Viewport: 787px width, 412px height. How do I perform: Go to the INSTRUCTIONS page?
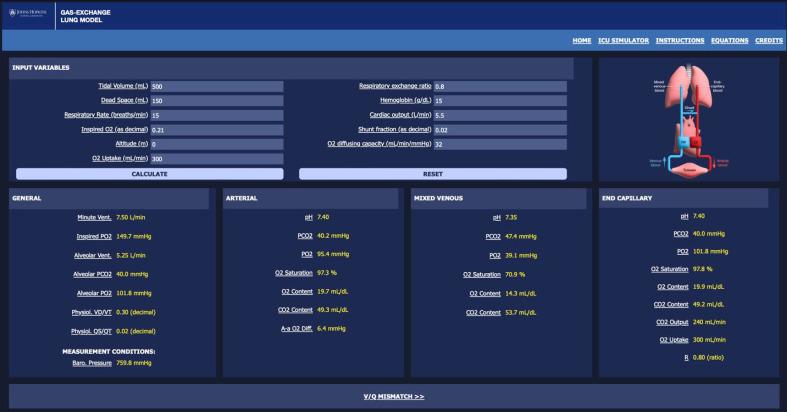680,40
